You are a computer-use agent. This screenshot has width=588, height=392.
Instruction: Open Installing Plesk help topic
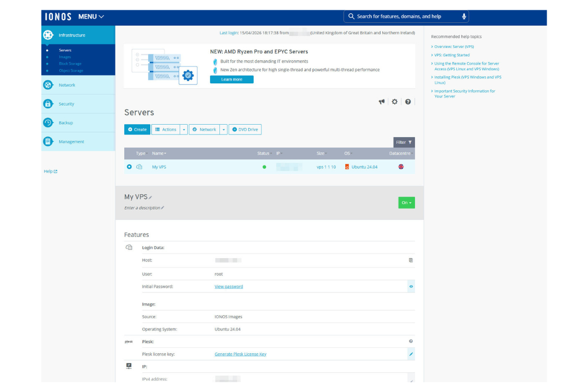(x=467, y=80)
